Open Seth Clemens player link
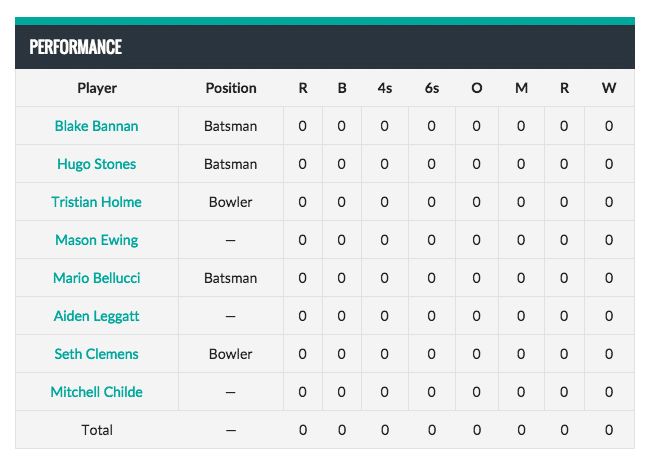The height and width of the screenshot is (469, 653). (96, 354)
